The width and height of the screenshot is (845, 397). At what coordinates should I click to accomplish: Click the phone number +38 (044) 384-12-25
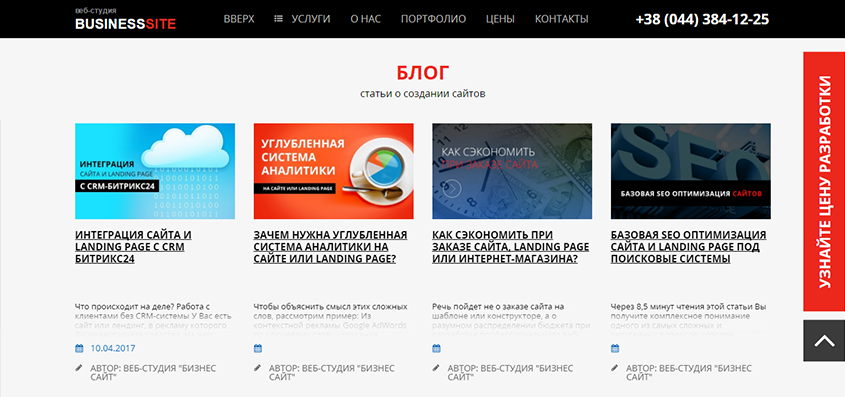click(702, 19)
